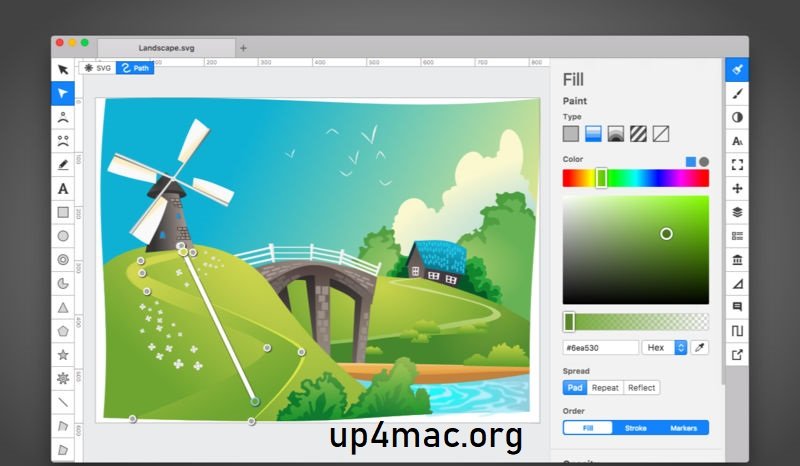Pick color with the eyedropper button
800x466 pixels.
coord(699,348)
